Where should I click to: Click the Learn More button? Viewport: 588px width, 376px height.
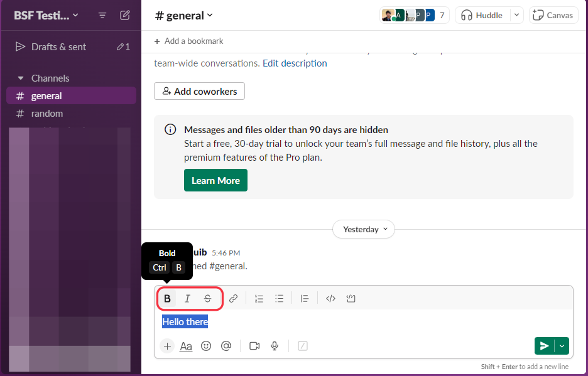pos(215,180)
